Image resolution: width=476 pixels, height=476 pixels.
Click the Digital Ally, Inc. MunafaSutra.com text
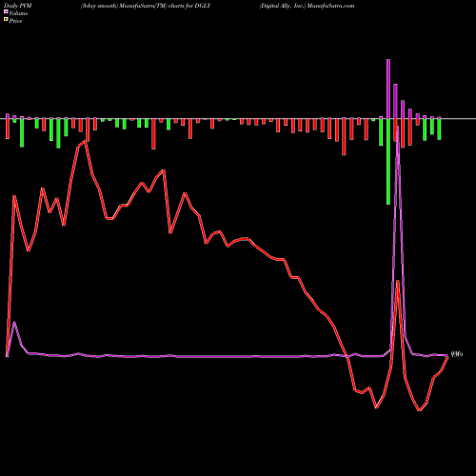click(307, 6)
